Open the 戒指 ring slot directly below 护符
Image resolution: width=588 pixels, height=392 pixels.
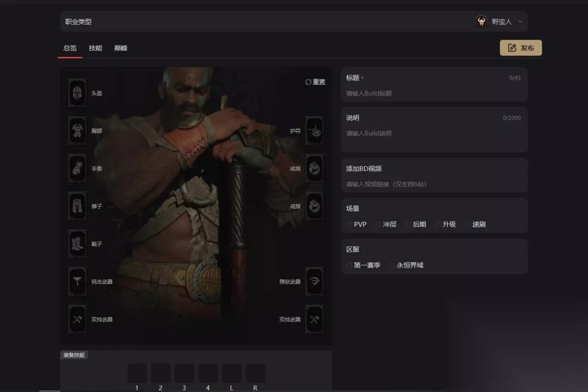click(x=315, y=169)
